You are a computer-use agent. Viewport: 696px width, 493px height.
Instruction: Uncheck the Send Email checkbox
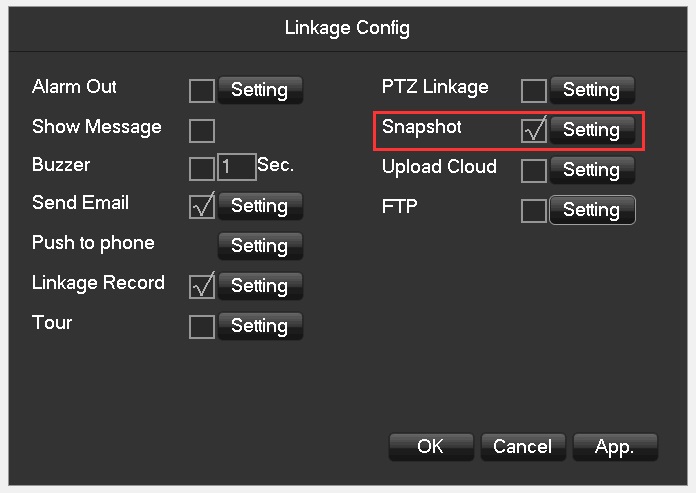(x=202, y=206)
